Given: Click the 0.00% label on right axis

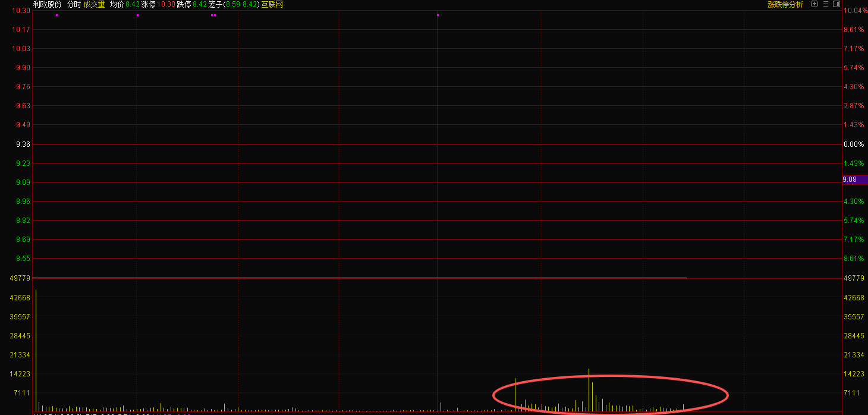Looking at the screenshot, I should click(853, 144).
